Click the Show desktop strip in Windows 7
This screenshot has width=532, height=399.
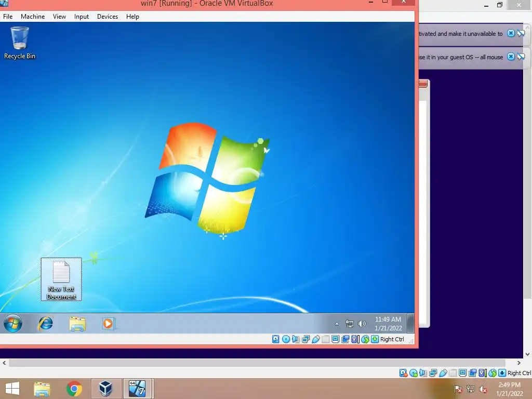(410, 323)
